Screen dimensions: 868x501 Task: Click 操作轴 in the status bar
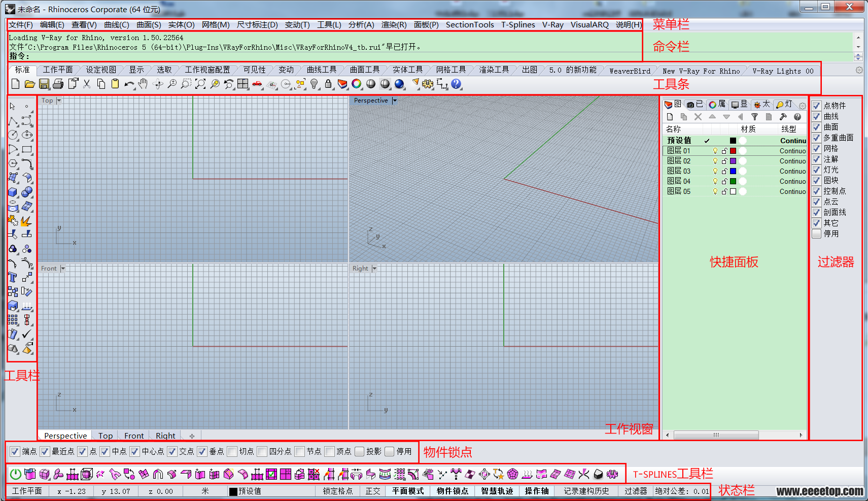(x=537, y=491)
